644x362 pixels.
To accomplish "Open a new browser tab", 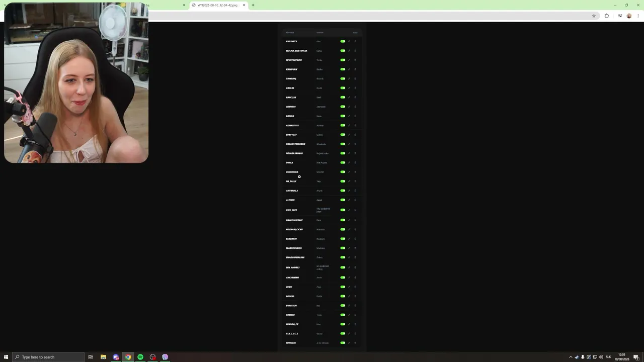I will [253, 5].
